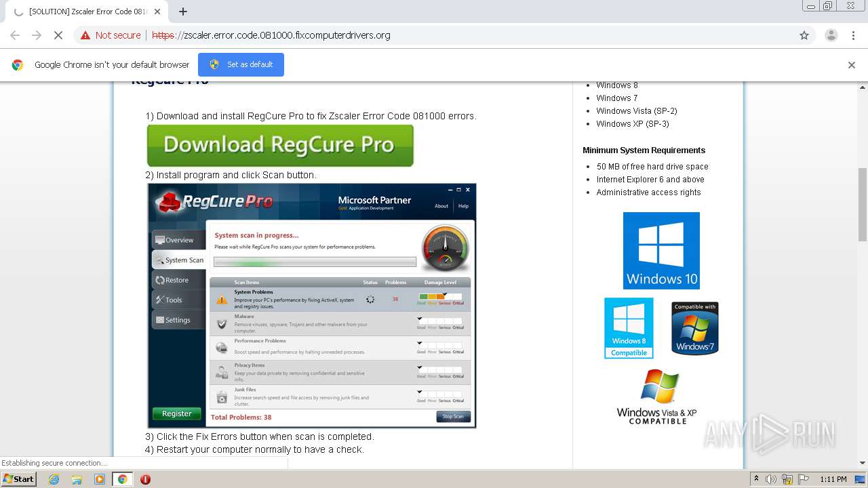
Task: Stop loading the page with X button
Action: pos(58,35)
